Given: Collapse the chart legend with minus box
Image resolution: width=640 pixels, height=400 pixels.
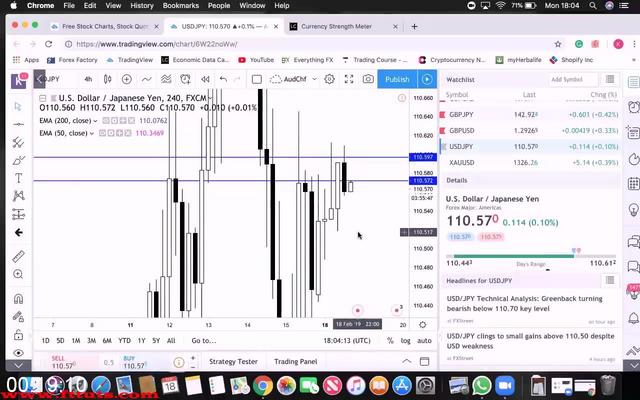Looking at the screenshot, I should point(42,98).
